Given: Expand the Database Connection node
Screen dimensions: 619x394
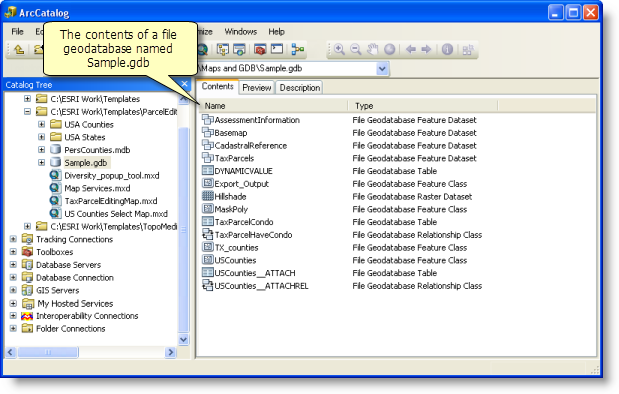Looking at the screenshot, I should coord(13,277).
